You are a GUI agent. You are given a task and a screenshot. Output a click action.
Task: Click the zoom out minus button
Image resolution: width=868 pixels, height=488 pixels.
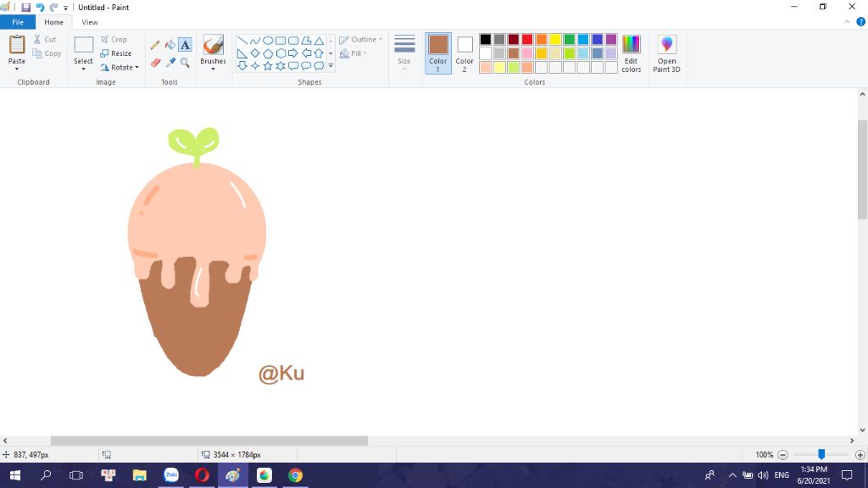click(x=782, y=455)
